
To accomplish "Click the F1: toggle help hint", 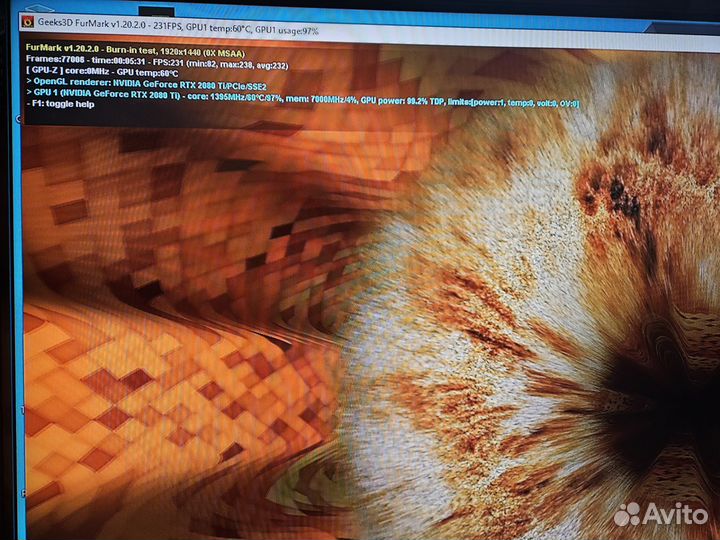I will [60, 104].
